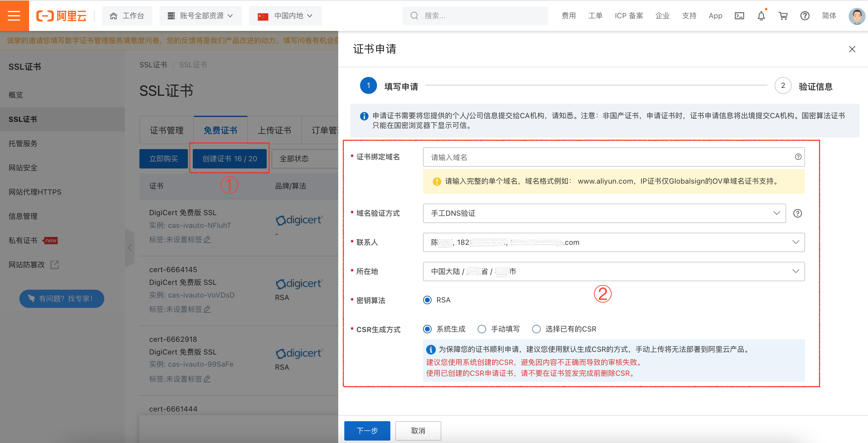Expand 账号全部资源 dropdown

tap(201, 16)
